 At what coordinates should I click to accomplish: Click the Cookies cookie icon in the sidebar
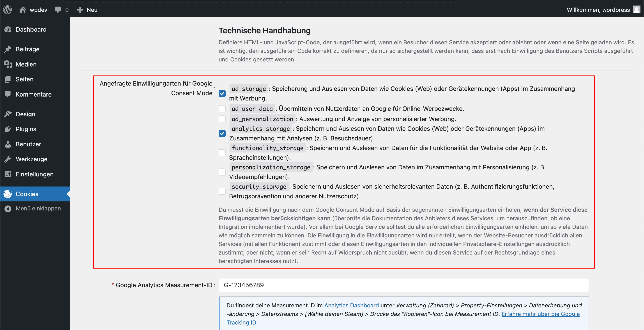pos(8,194)
